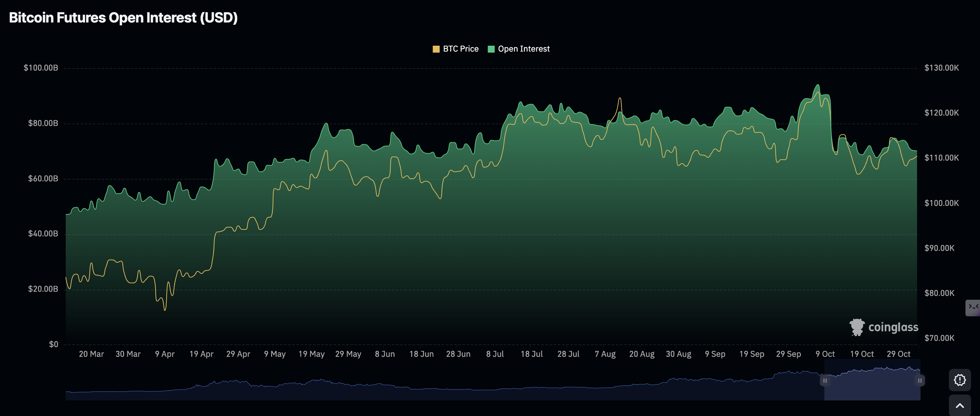Click the coinglass bull mascot logo
980x416 pixels.
pyautogui.click(x=857, y=327)
